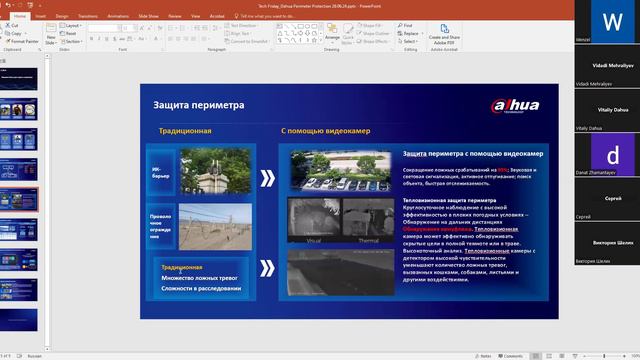Toggle the Notes pane in status bar

[484, 356]
